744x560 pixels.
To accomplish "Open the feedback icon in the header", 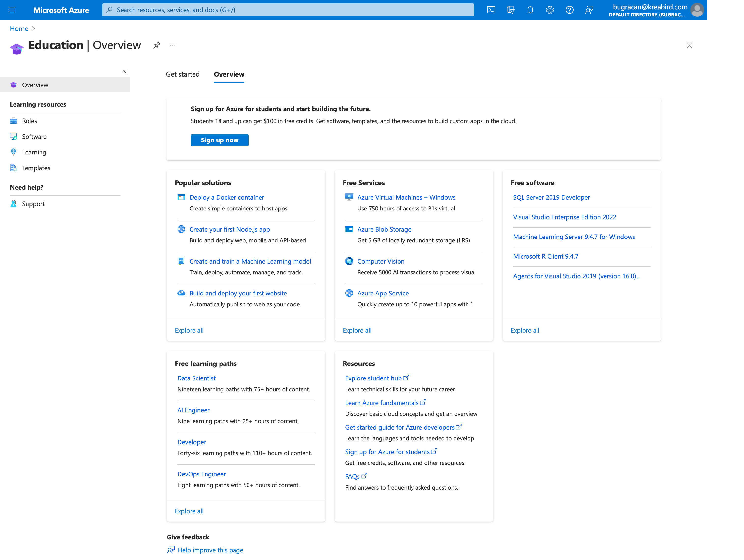I will pos(589,10).
